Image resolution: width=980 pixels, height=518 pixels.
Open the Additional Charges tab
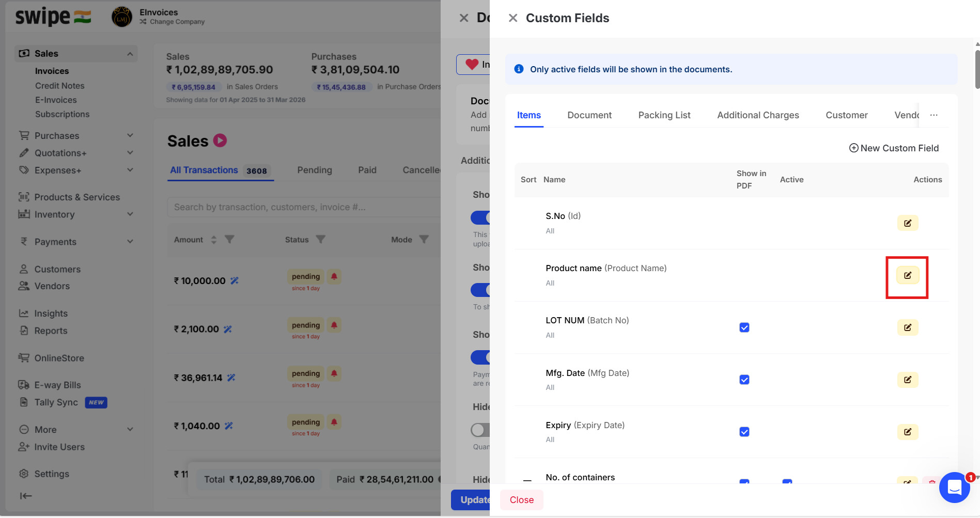[757, 115]
